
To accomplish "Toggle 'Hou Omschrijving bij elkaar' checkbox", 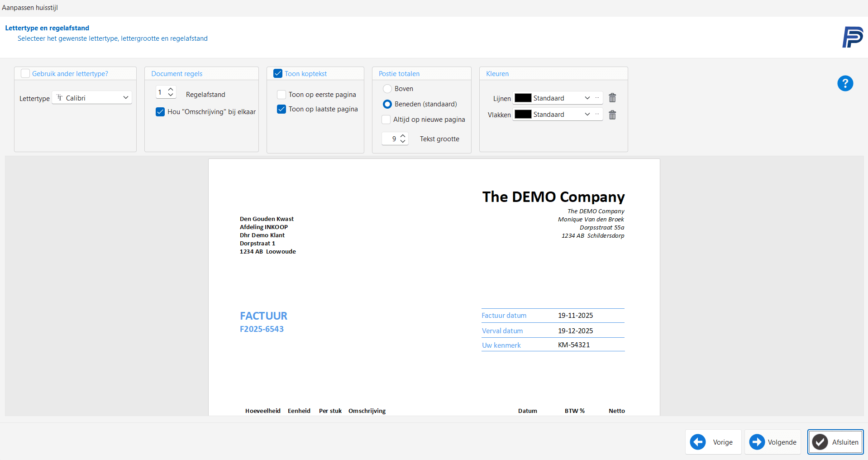I will pyautogui.click(x=160, y=112).
